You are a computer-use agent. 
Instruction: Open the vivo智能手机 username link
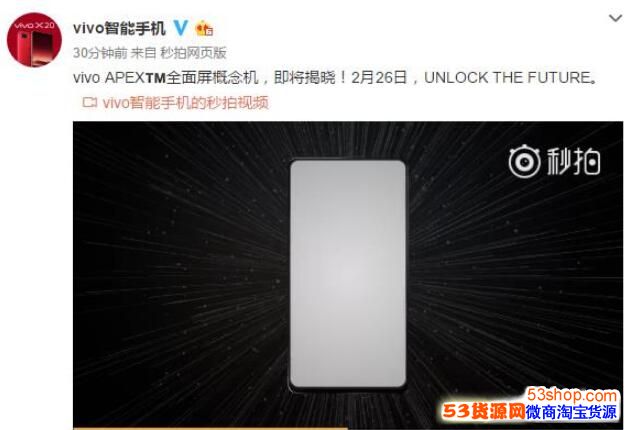coord(119,28)
